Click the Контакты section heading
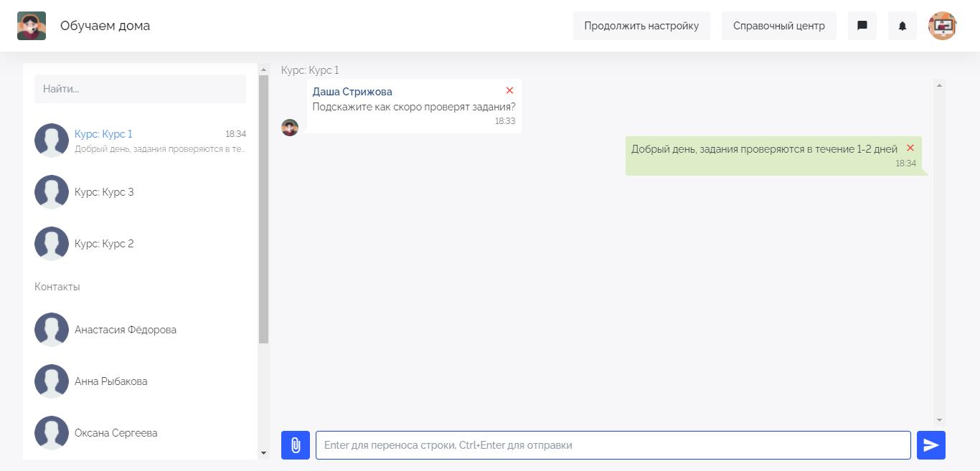Viewport: 980px width, 471px height. [57, 287]
